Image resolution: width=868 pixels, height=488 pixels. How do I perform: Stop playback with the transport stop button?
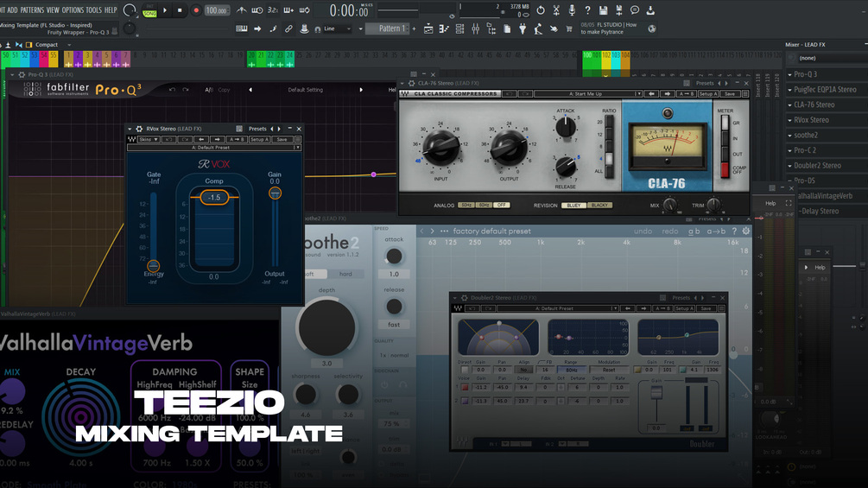tap(180, 10)
